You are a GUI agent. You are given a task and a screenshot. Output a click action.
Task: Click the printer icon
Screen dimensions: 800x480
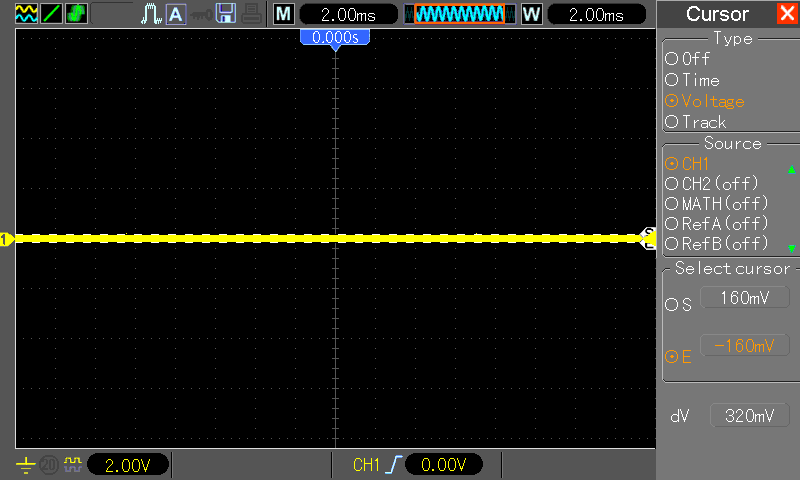(x=251, y=14)
